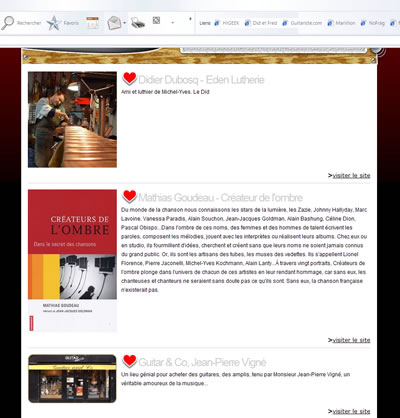This screenshot has height=418, width=400.
Task: Click the printer toolbar icon
Action: pyautogui.click(x=138, y=23)
